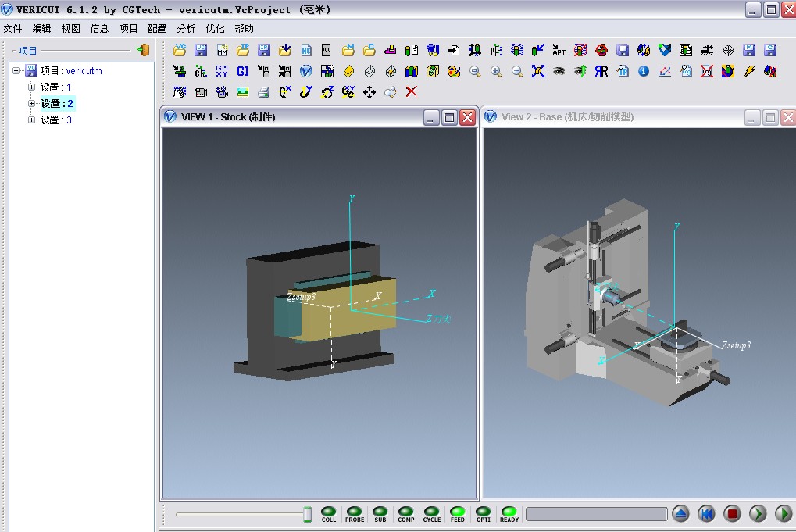Open the 信息 menu

[99, 28]
